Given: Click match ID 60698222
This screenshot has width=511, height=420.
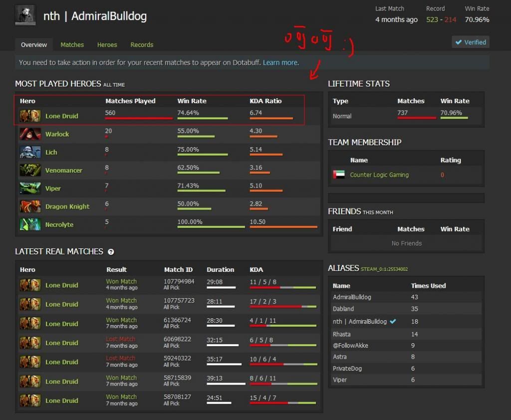Looking at the screenshot, I should click(x=177, y=339).
